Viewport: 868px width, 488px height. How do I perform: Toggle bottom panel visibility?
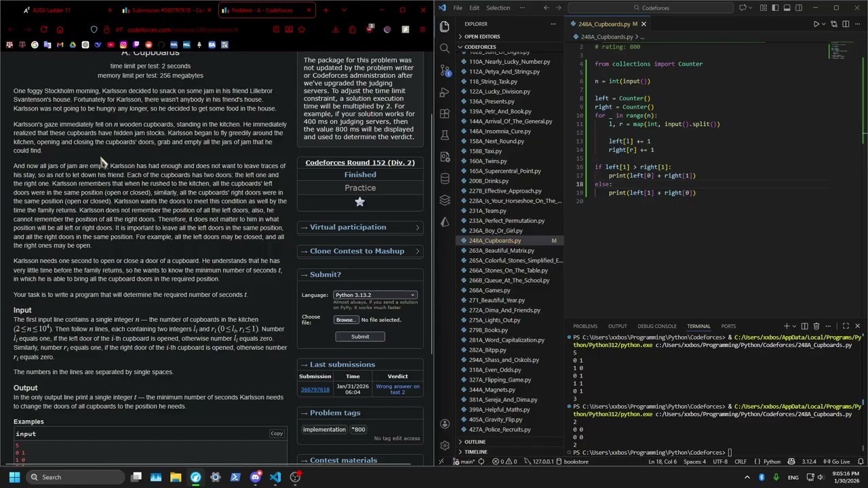click(787, 7)
